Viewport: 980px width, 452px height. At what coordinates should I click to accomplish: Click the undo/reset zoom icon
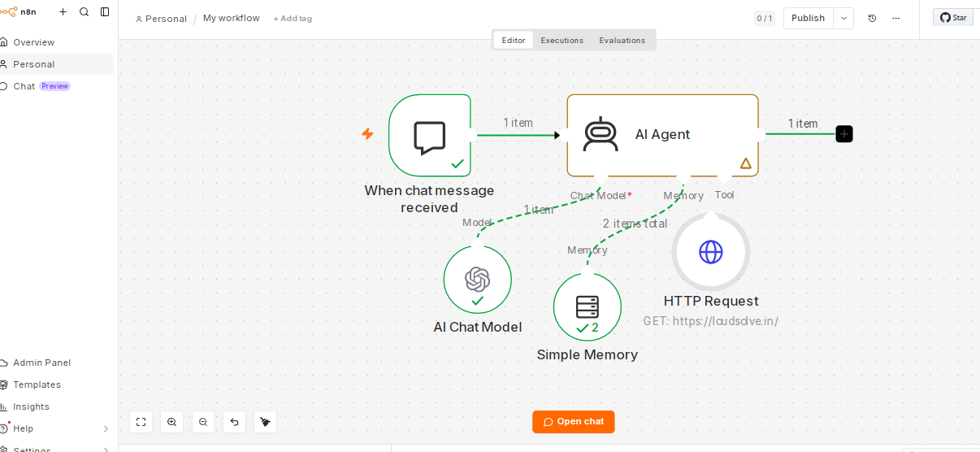coord(234,422)
